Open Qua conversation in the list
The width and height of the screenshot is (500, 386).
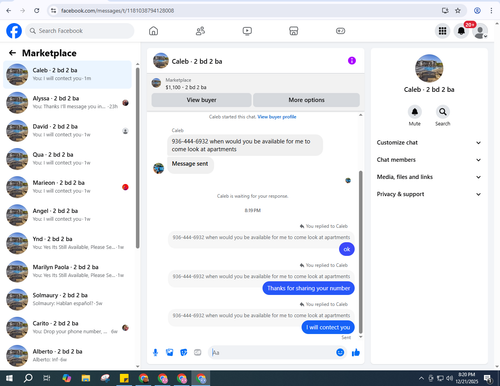coord(67,159)
